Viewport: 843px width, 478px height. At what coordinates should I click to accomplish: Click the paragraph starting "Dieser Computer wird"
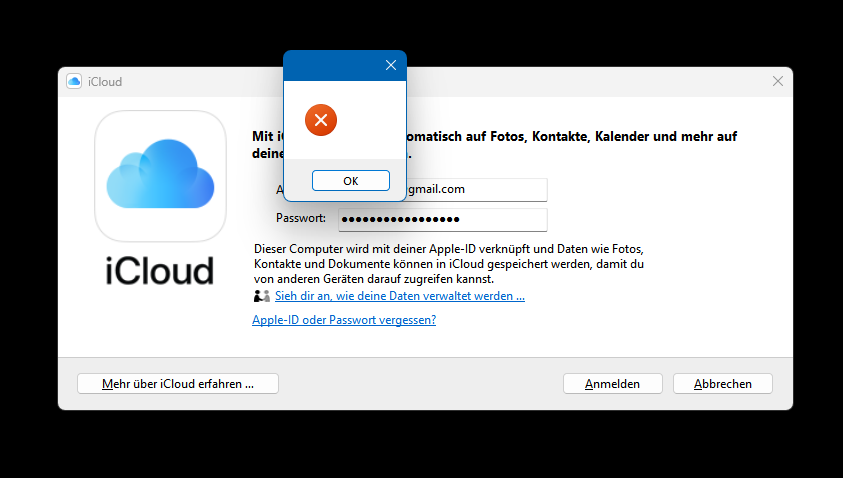click(x=450, y=263)
